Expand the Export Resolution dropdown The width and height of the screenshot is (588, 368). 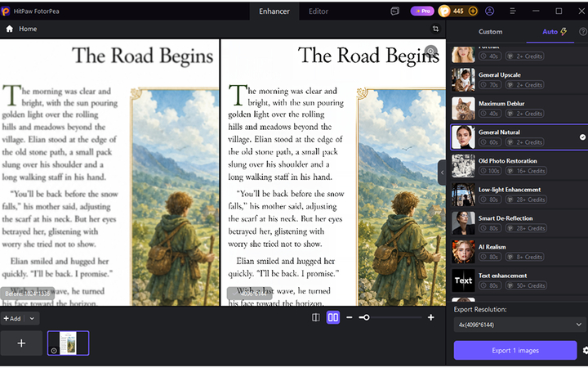click(519, 325)
